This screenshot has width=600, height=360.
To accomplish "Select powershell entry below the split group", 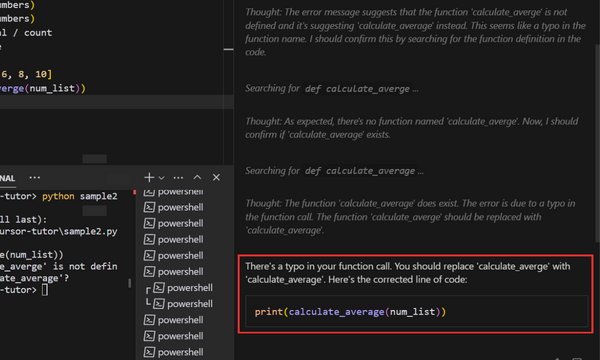I will pyautogui.click(x=173, y=320).
